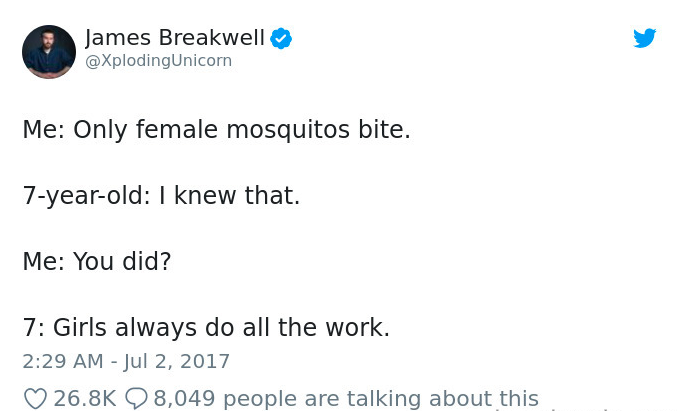
Task: Click the blue verified checkmark badge
Action: (281, 38)
